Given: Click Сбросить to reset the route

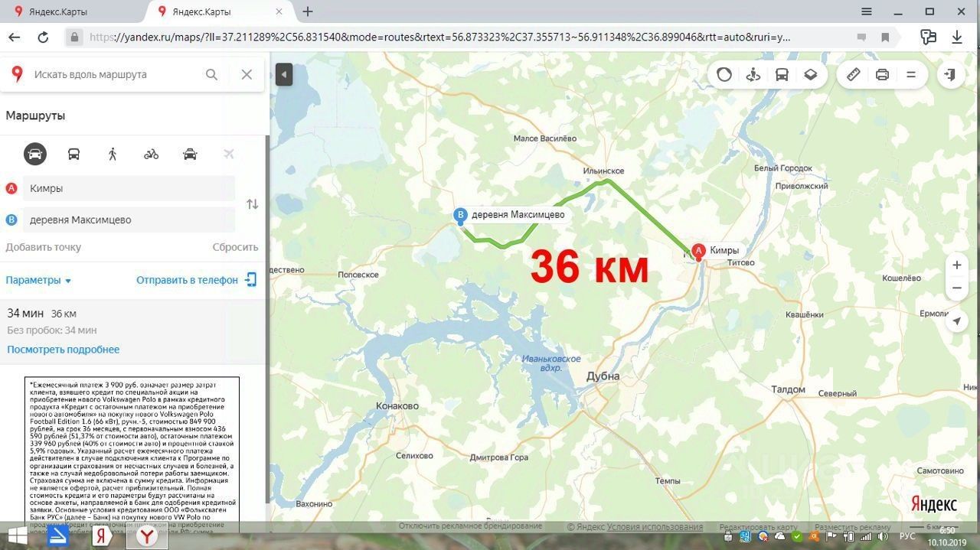Looking at the screenshot, I should click(x=235, y=247).
